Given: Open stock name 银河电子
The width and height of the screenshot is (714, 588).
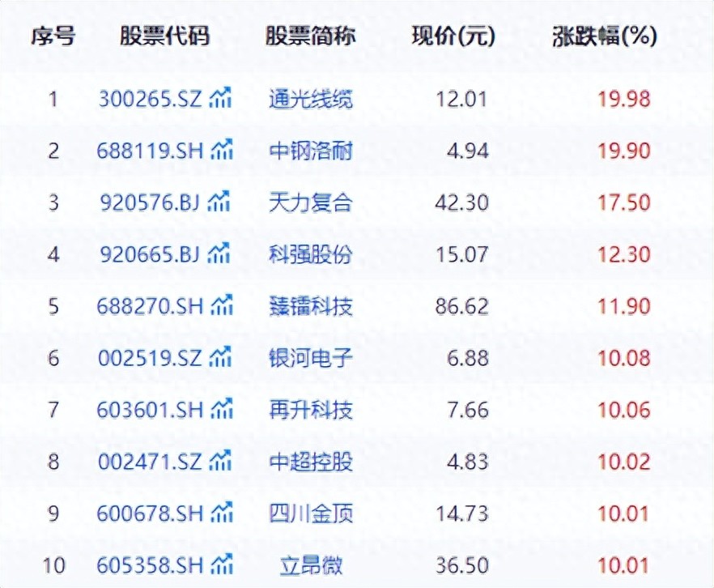Looking at the screenshot, I should 311,359.
